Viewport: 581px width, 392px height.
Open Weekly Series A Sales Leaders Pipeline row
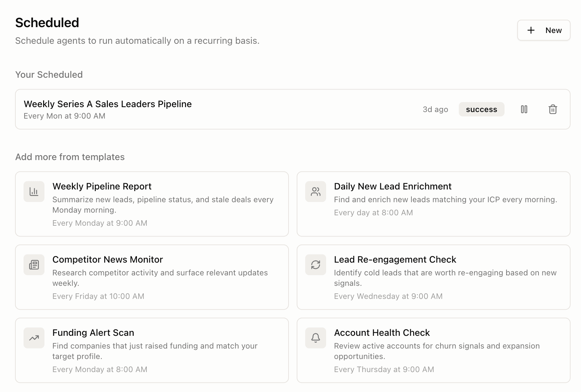click(293, 109)
